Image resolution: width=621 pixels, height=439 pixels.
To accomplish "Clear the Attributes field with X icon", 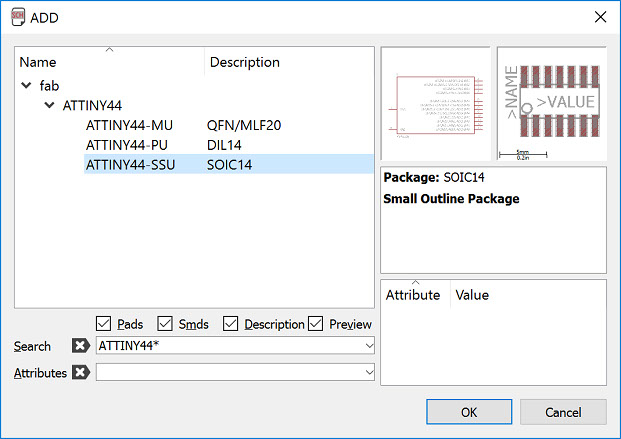I will (81, 372).
